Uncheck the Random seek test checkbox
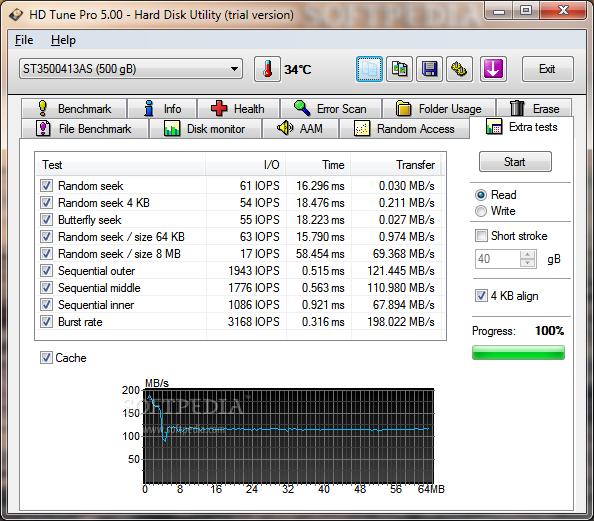The height and width of the screenshot is (521, 594). [x=46, y=186]
